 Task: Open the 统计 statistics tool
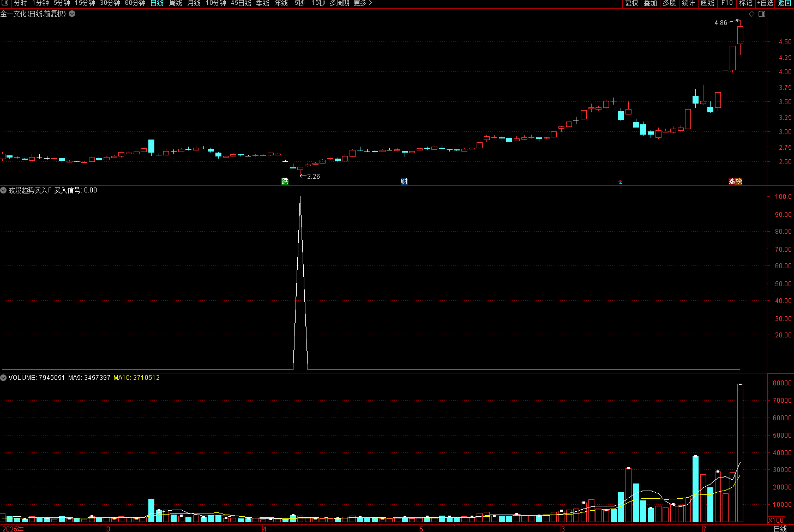pyautogui.click(x=688, y=3)
